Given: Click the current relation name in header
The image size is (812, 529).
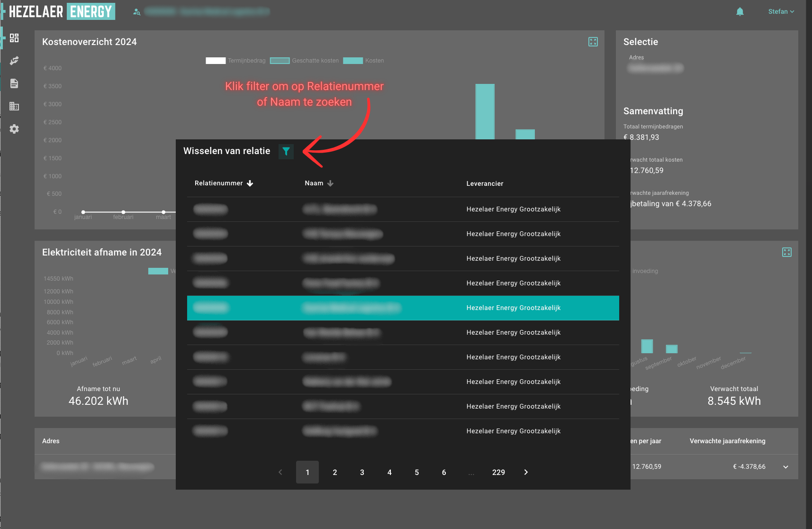Looking at the screenshot, I should (x=207, y=11).
